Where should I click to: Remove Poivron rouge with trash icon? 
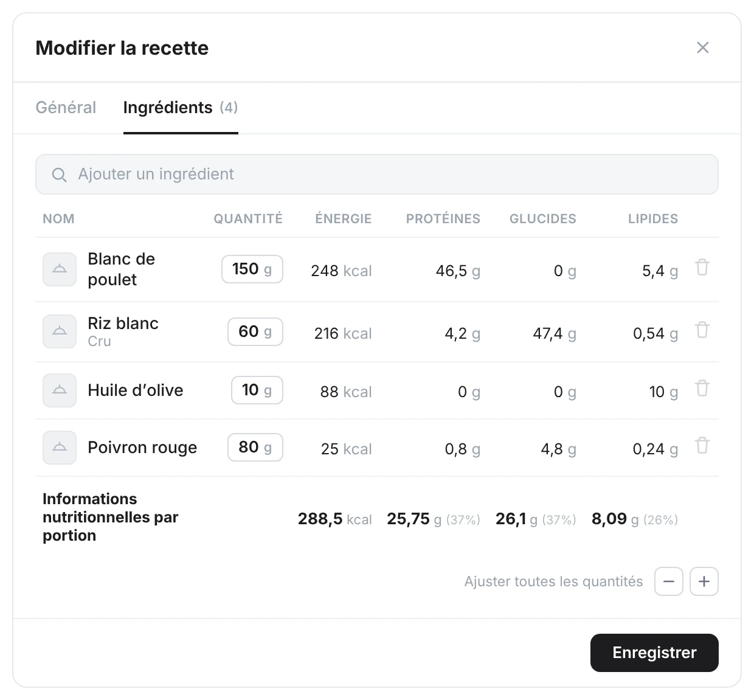[x=702, y=446]
